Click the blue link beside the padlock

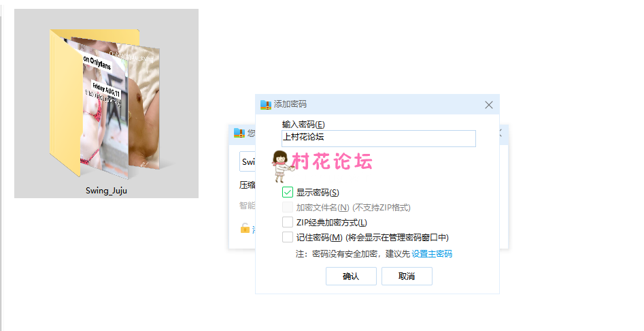coord(254,230)
